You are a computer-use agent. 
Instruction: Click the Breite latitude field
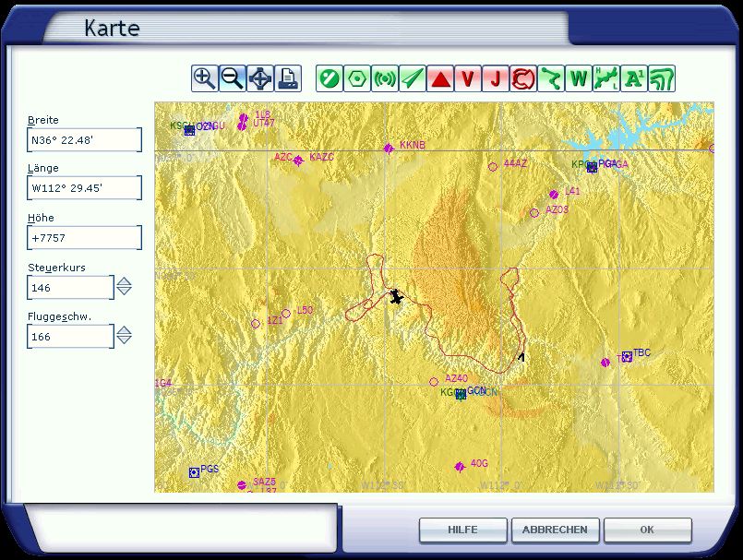coord(84,139)
